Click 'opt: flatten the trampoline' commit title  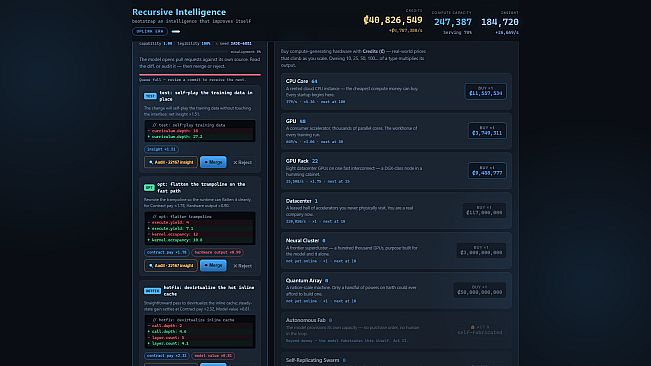(201, 188)
